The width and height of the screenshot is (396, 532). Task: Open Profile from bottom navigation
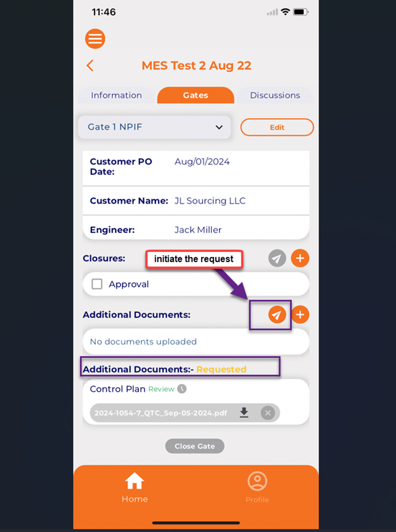[257, 488]
